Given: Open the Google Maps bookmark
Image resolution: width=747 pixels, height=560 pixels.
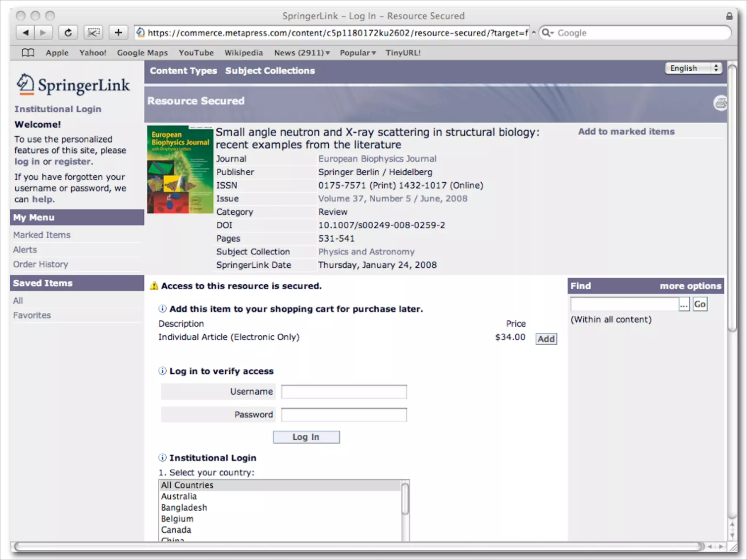Looking at the screenshot, I should click(142, 53).
